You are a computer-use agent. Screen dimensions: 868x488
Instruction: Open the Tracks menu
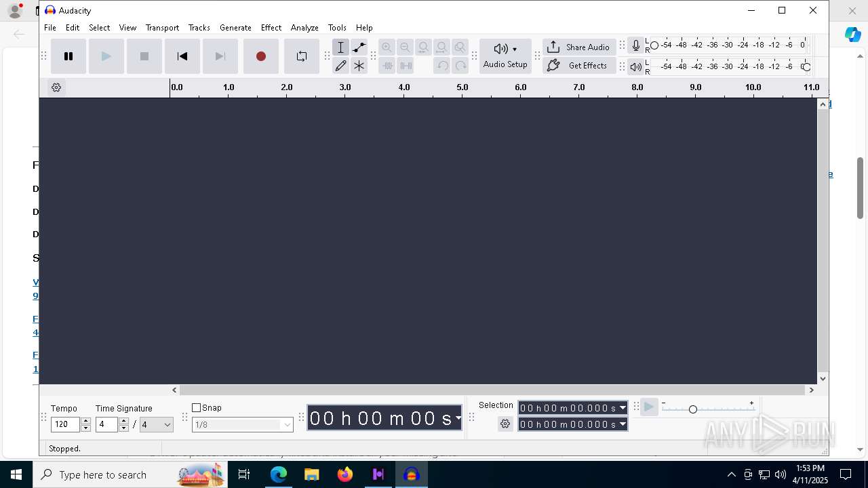pos(199,28)
